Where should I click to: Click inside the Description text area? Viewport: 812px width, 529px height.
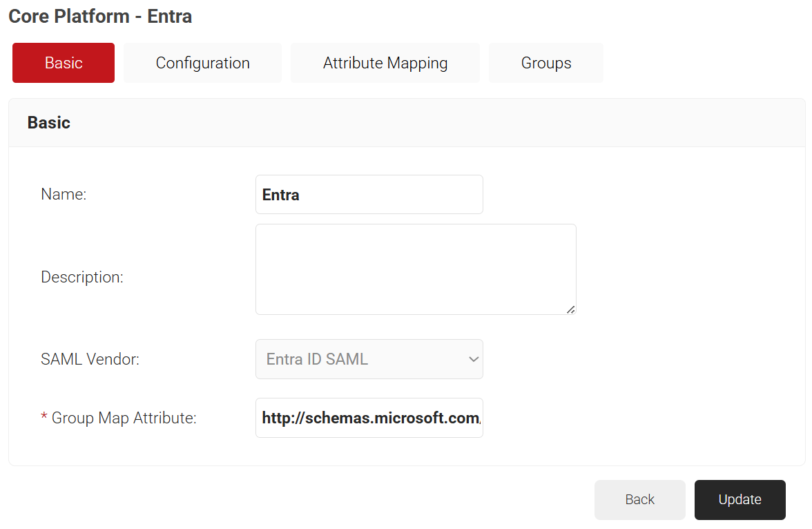pos(416,269)
